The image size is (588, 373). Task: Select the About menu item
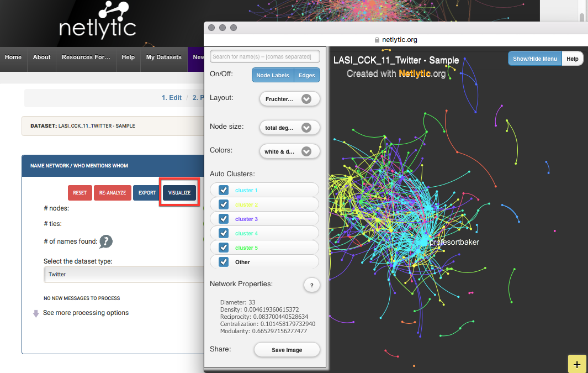(x=41, y=57)
